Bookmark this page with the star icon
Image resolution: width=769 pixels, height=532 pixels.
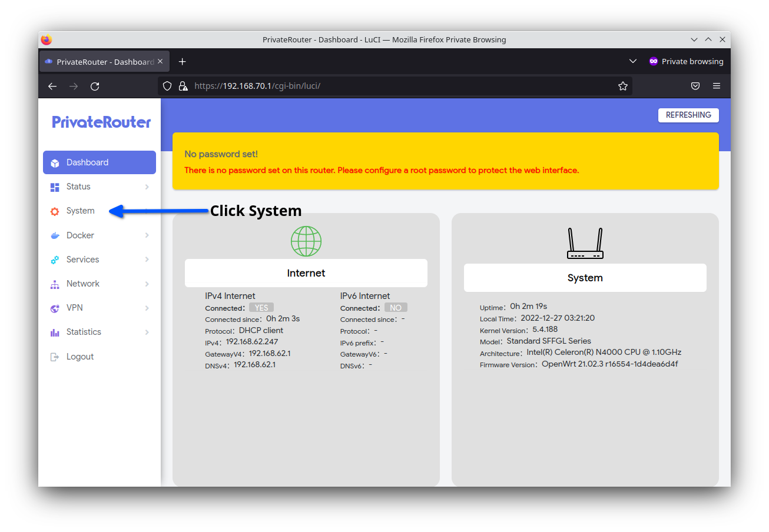pyautogui.click(x=623, y=86)
